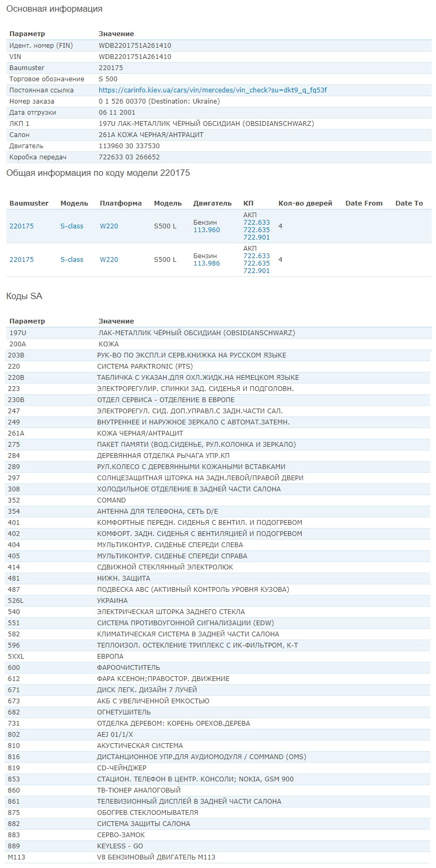This screenshot has height=868, width=436.
Task: Click code 540 ЭЛЕКТРИЧЕСКАЯ ШТОРКА ЗАДНЕГО СТЕКЛА
Action: pos(218,612)
